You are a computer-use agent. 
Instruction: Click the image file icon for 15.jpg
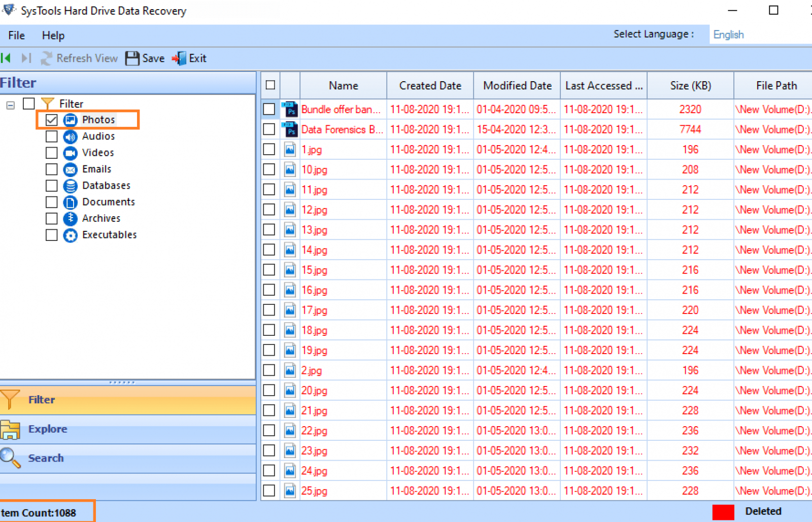(x=290, y=270)
